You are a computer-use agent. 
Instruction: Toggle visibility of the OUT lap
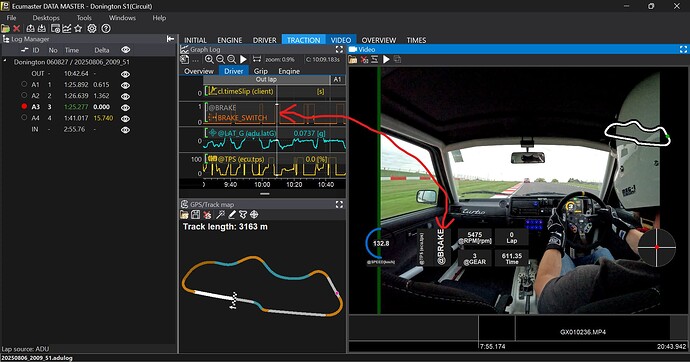[x=125, y=74]
